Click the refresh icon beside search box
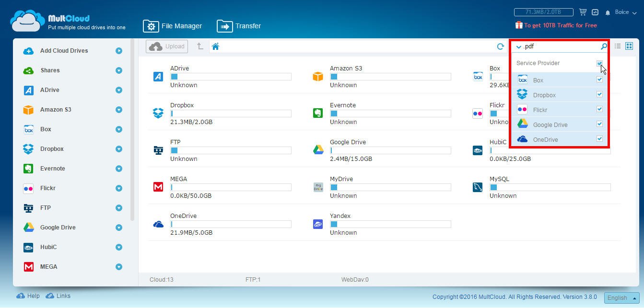Image resolution: width=644 pixels, height=308 pixels. tap(500, 46)
